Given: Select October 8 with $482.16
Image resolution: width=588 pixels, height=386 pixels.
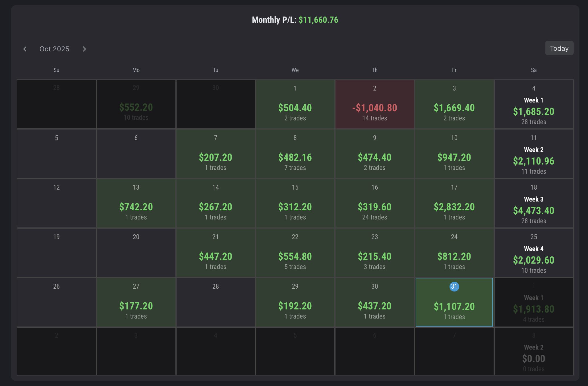Looking at the screenshot, I should tap(295, 154).
